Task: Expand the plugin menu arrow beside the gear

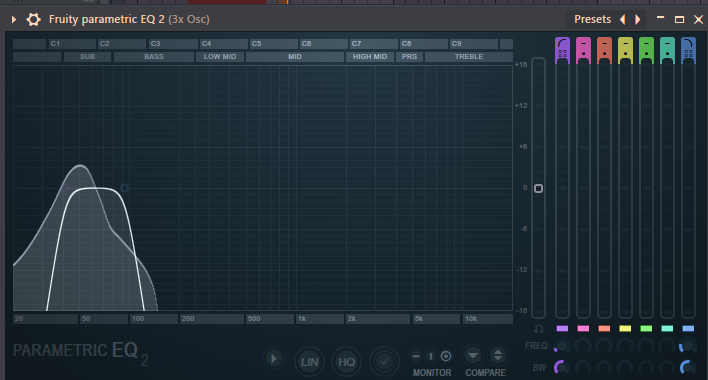Action: 14,19
